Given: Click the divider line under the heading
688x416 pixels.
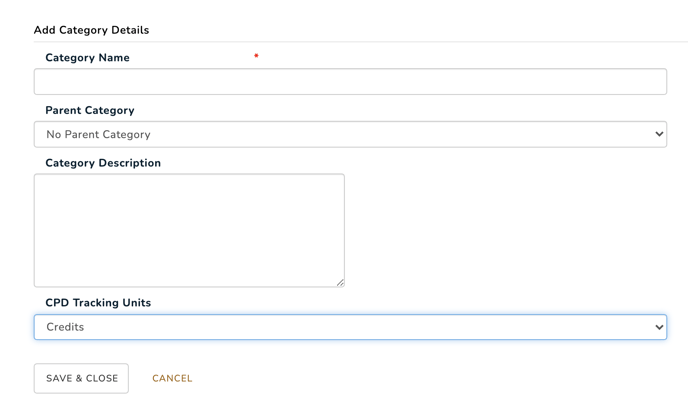Looking at the screenshot, I should [361, 42].
